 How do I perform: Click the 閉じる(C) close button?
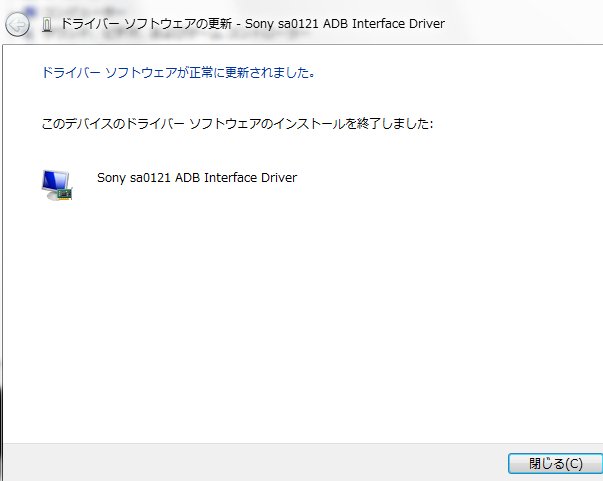tap(555, 463)
